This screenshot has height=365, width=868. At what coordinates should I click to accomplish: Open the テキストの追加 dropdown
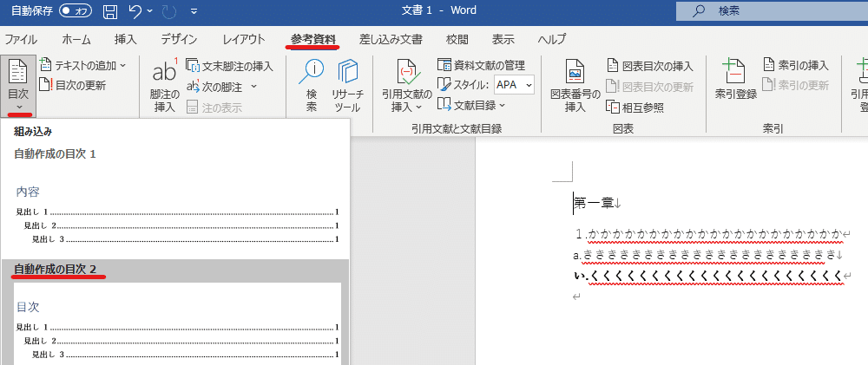(x=83, y=66)
